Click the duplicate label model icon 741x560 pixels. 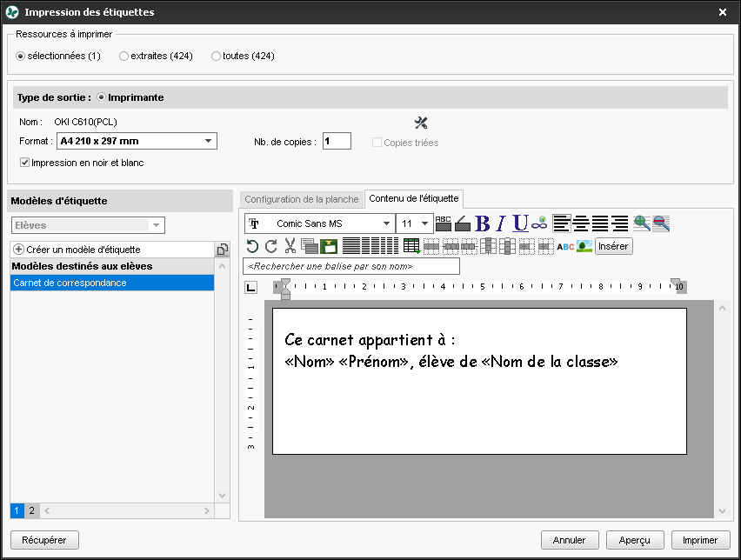[222, 249]
